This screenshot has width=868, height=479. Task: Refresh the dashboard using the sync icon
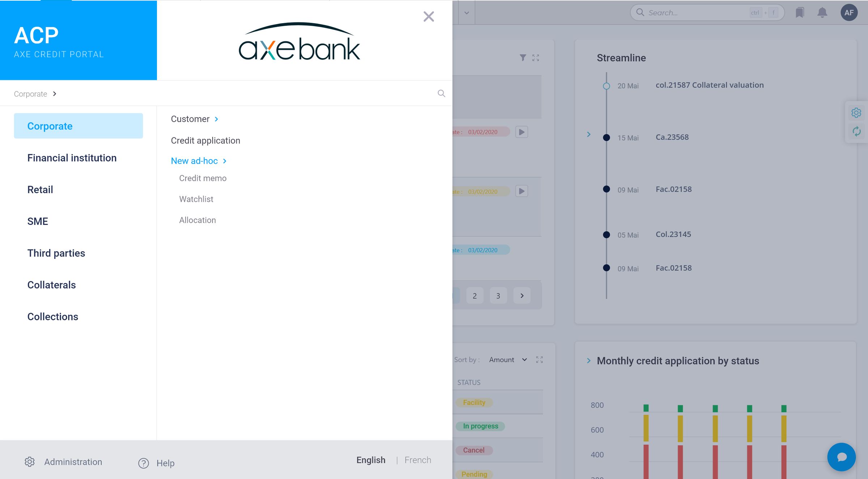856,131
